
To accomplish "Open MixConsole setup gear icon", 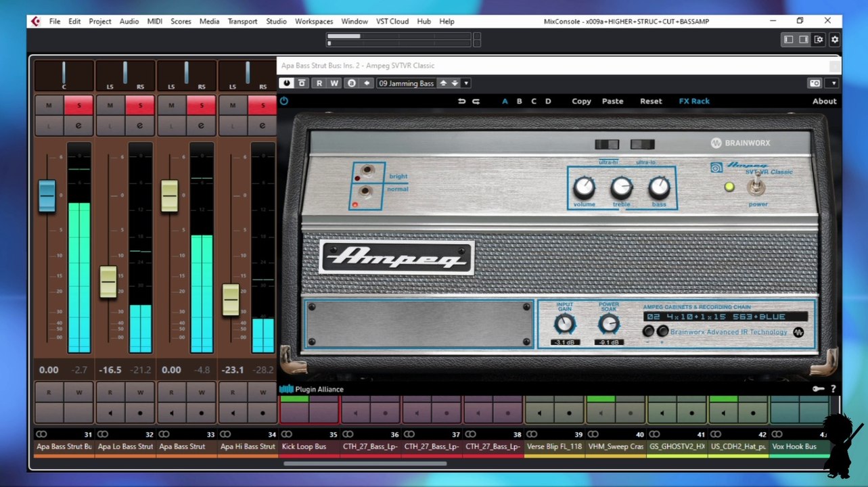I will [835, 40].
